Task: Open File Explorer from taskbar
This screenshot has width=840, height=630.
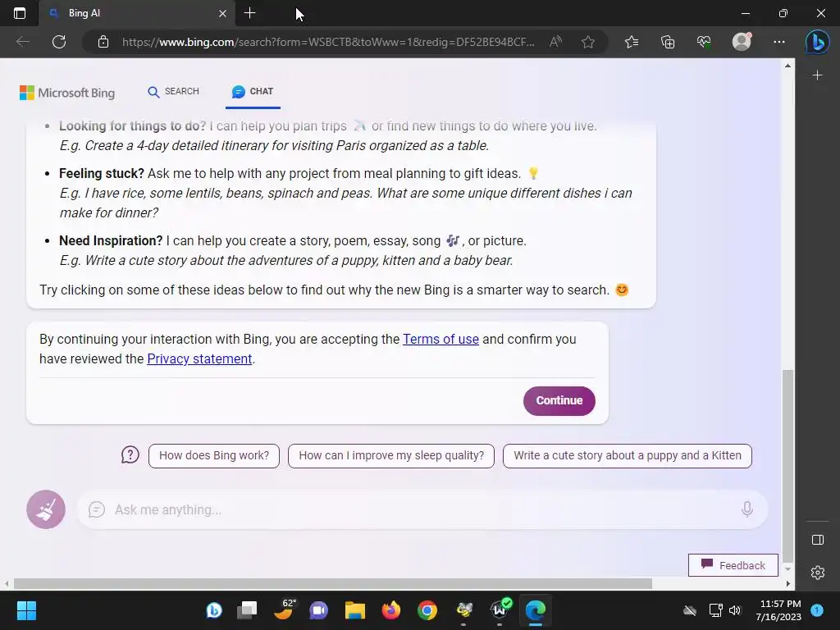Action: click(354, 610)
